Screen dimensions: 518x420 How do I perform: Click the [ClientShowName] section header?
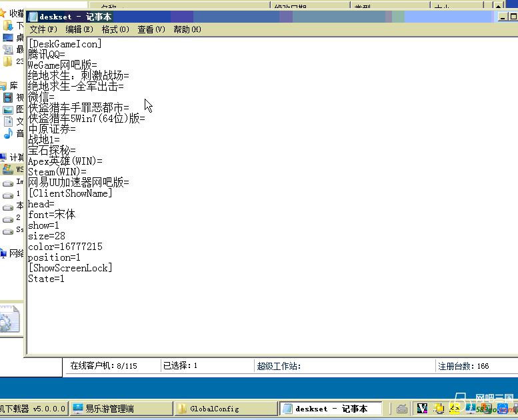[x=70, y=193]
